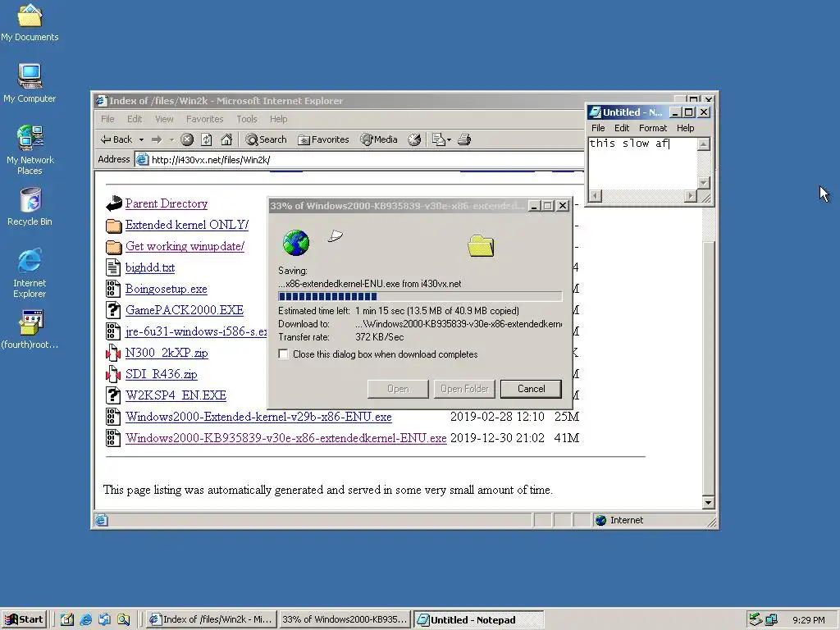Launch Outlook Express from quick launch
The width and height of the screenshot is (840, 630).
104,620
